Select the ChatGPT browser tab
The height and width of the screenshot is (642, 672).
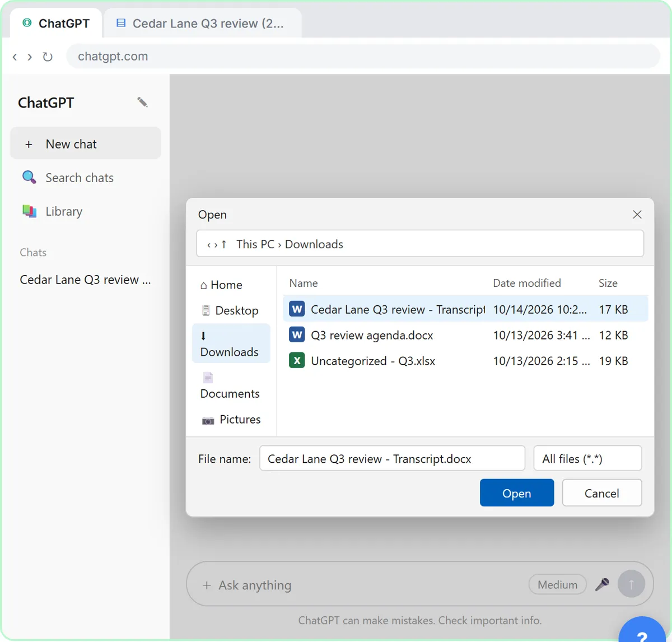click(x=57, y=23)
